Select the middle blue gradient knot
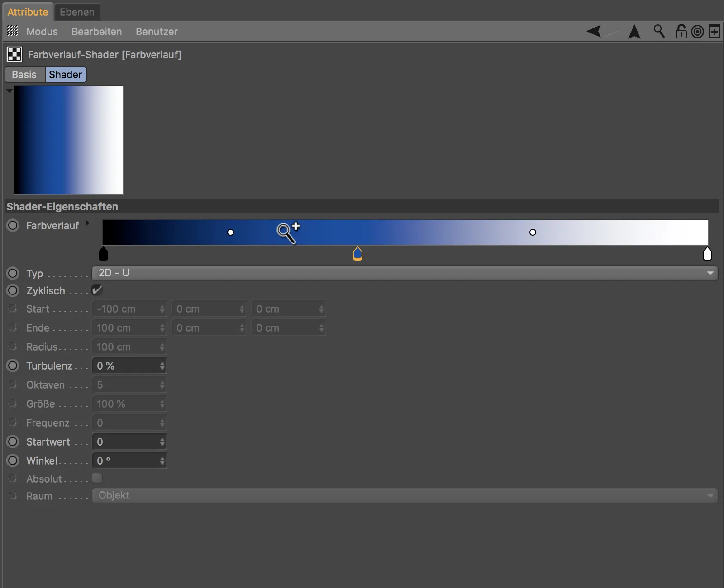 click(x=357, y=254)
